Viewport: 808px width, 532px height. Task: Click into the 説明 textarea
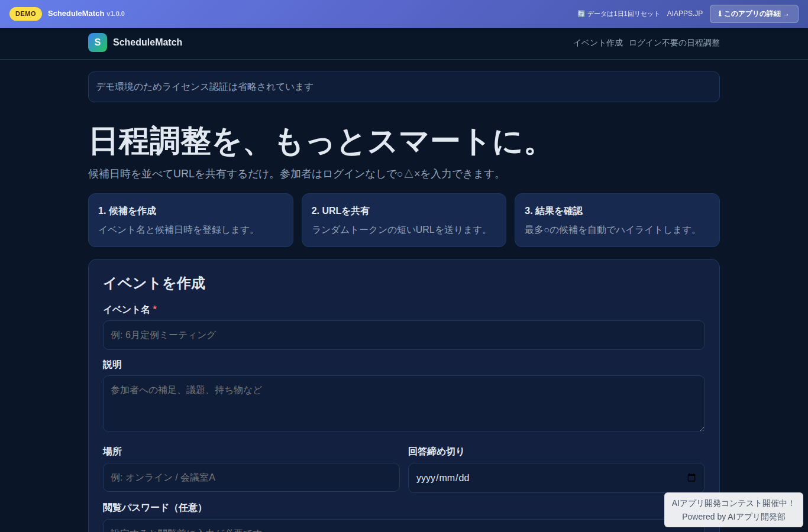pos(404,404)
